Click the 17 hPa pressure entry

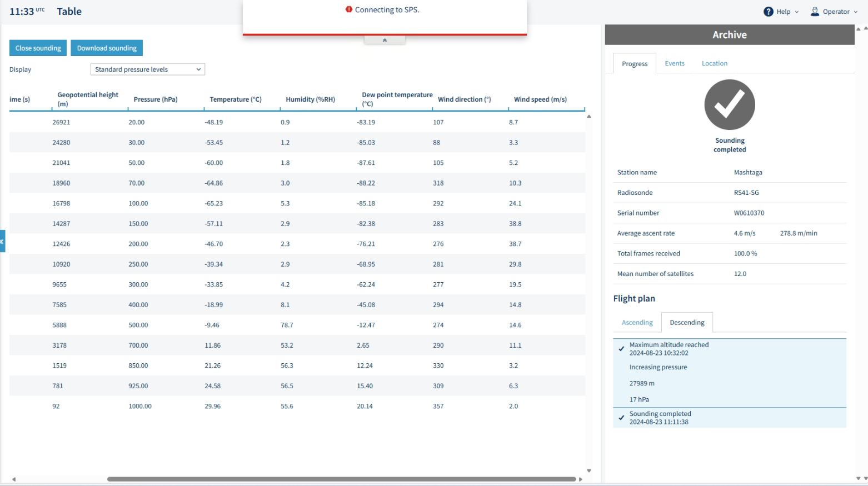point(639,400)
